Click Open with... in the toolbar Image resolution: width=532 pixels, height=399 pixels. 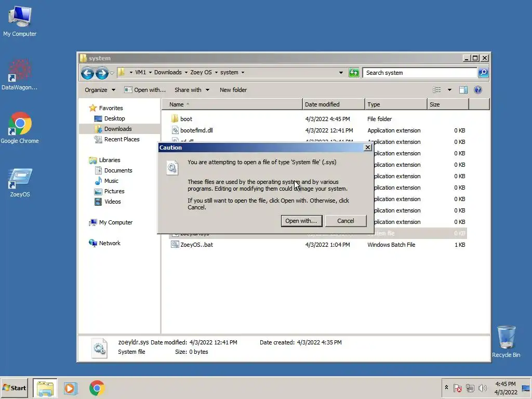coord(145,90)
